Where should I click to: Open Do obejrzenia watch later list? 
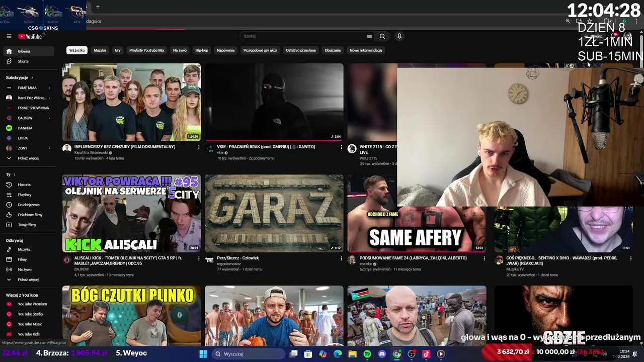tap(28, 205)
